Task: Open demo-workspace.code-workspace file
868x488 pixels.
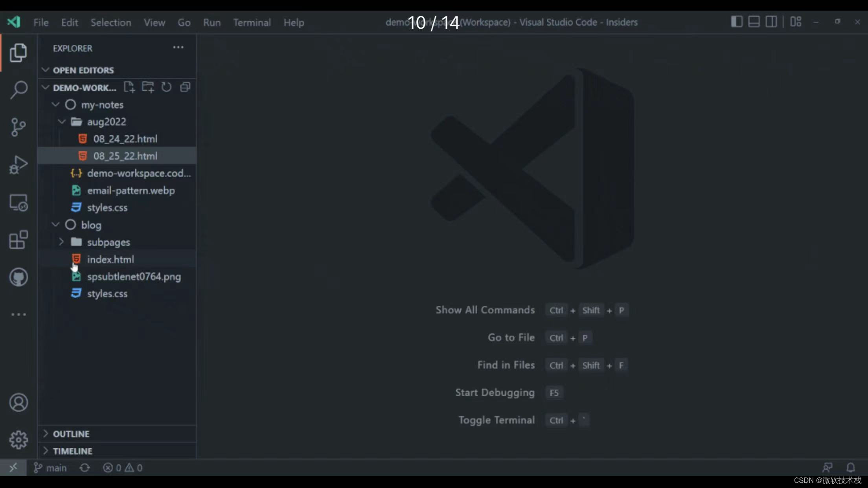Action: click(x=117, y=173)
